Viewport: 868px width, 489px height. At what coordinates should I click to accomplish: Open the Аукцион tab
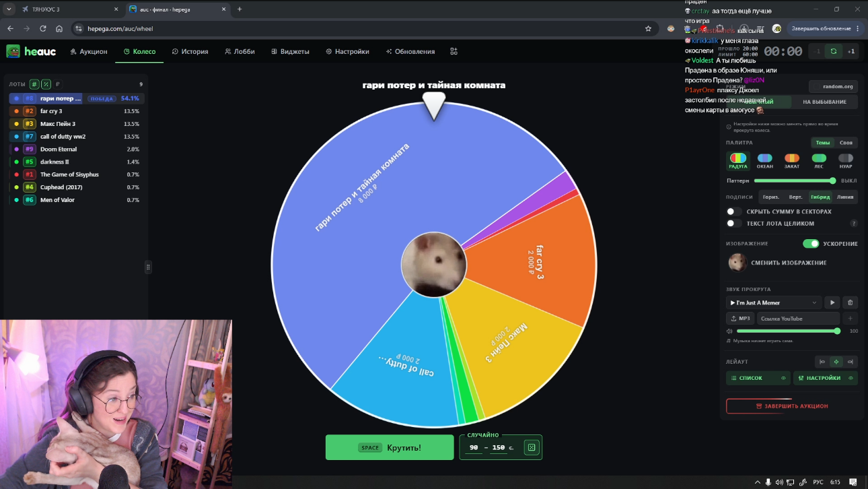pos(88,51)
